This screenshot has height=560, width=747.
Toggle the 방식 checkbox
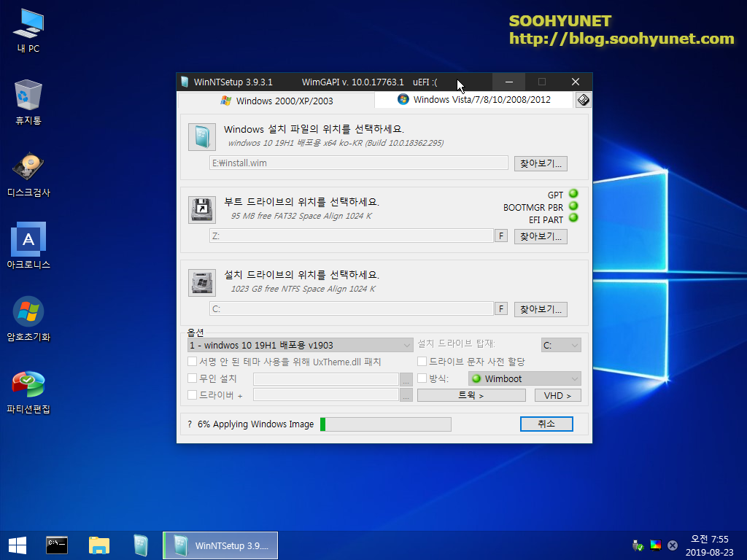point(422,378)
